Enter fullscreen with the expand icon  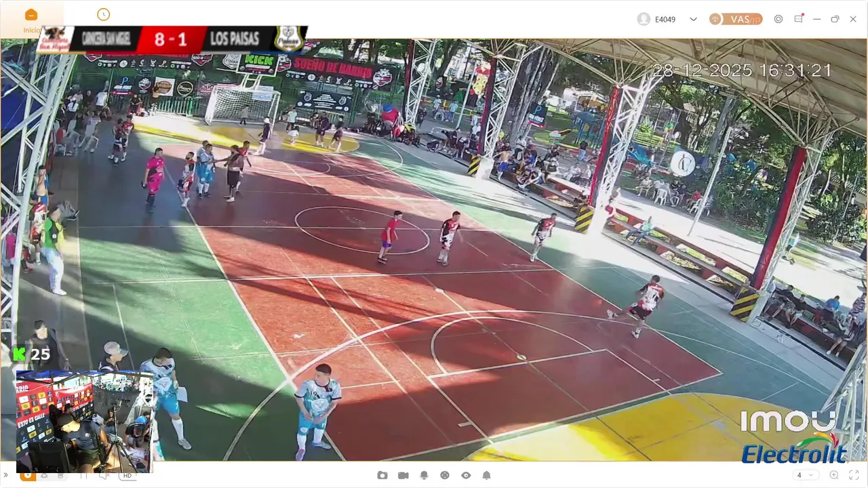click(x=854, y=475)
